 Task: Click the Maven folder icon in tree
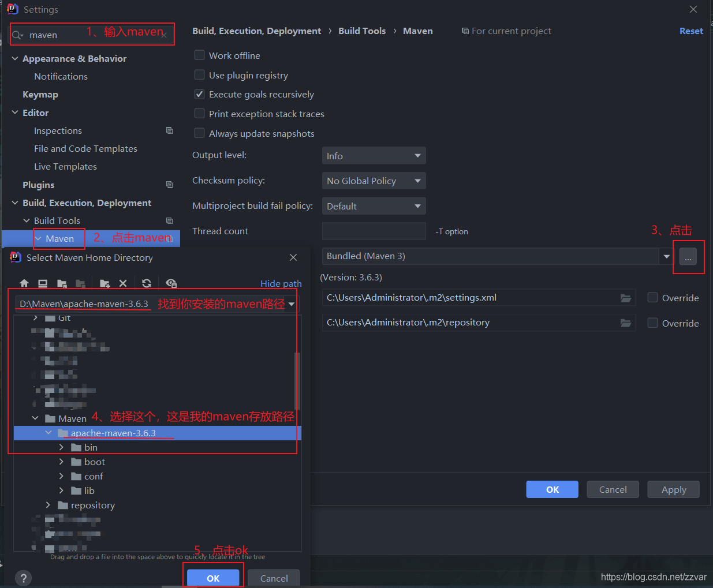[50, 418]
